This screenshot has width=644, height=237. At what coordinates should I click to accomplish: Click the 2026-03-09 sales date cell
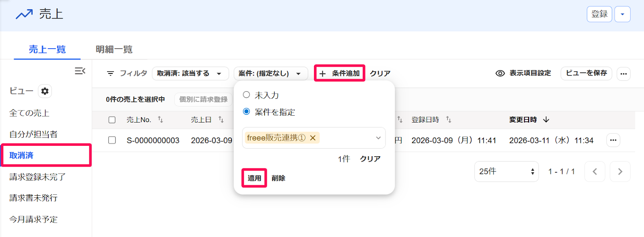[212, 141]
